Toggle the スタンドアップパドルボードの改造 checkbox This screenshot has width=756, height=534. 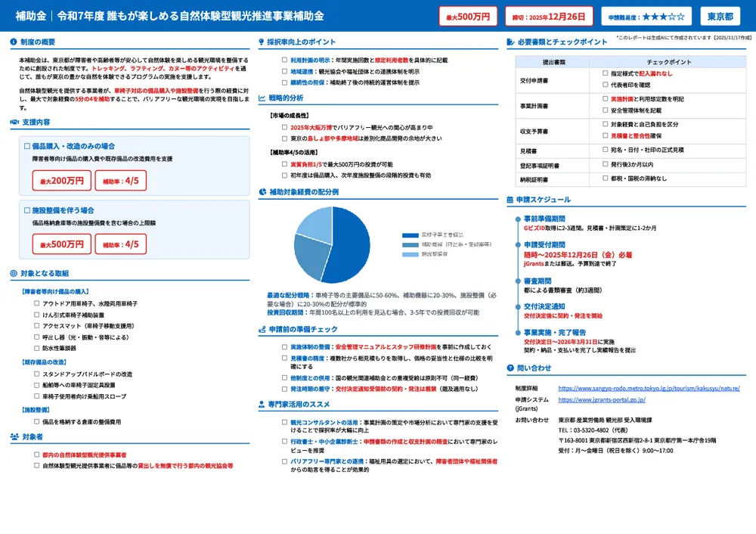tap(37, 374)
